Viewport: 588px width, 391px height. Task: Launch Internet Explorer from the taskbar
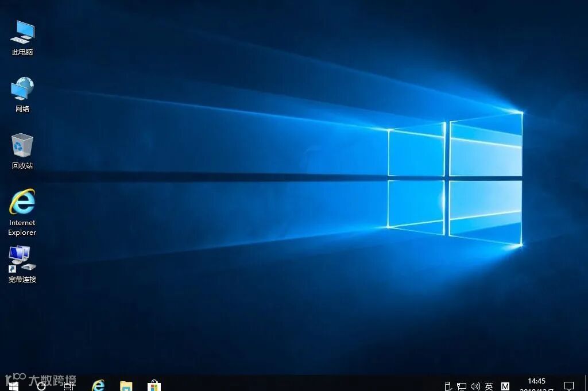click(x=98, y=385)
